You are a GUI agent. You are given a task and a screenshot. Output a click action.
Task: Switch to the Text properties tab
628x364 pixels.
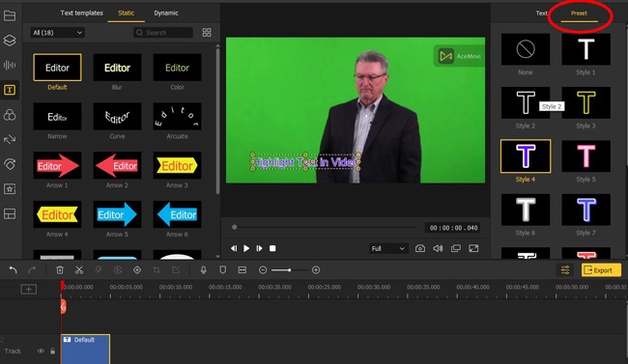[541, 14]
